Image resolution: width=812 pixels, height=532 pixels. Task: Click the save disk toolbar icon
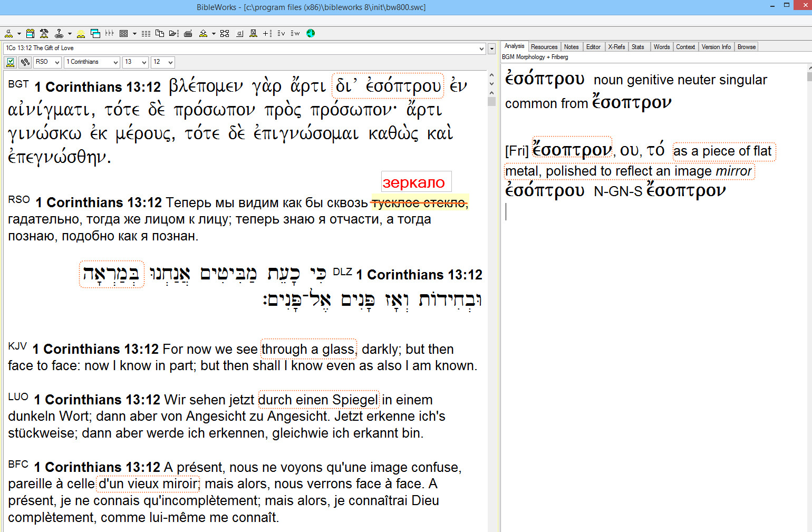point(253,34)
